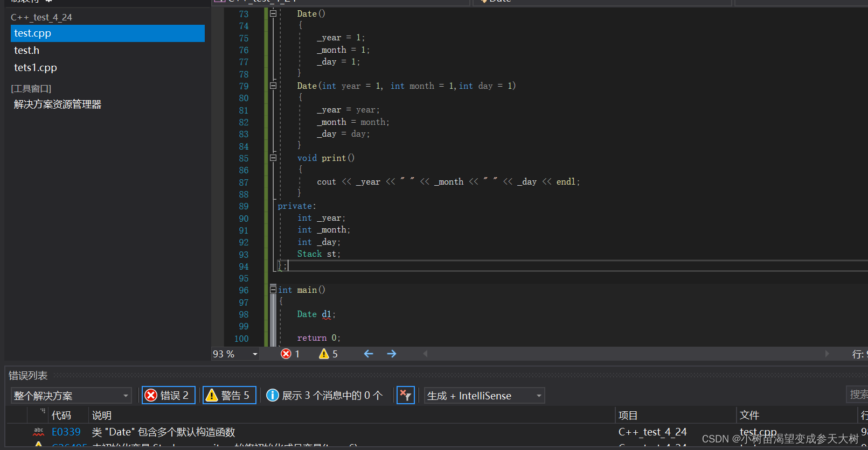Click the clear build filter icon
Image resolution: width=868 pixels, height=450 pixels.
(x=405, y=396)
